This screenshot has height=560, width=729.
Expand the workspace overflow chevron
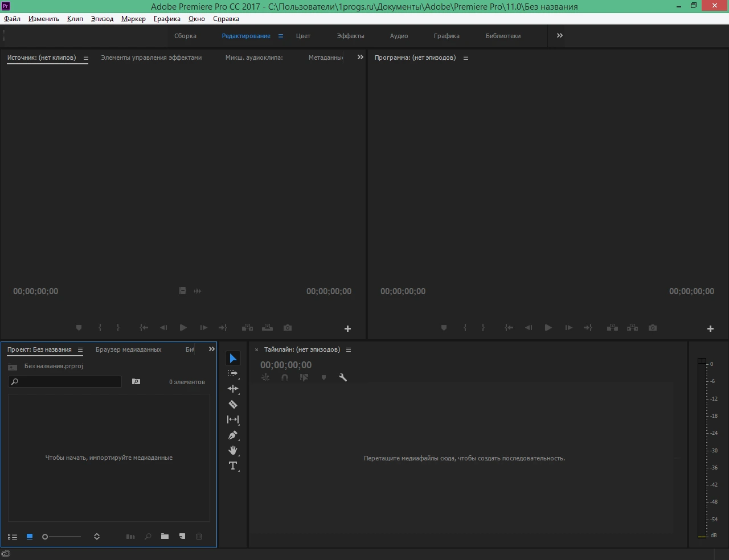pos(560,35)
